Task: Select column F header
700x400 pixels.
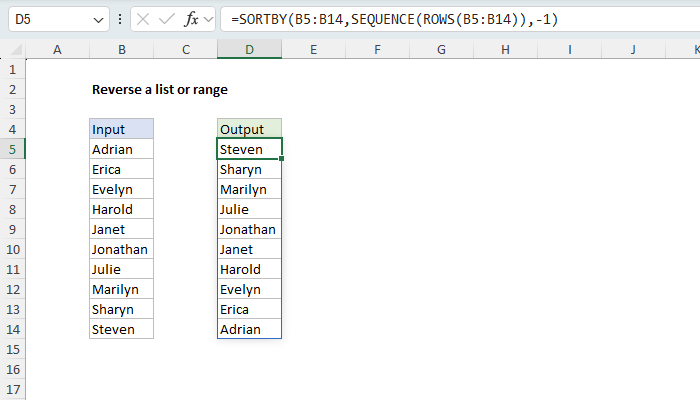Action: click(x=377, y=50)
